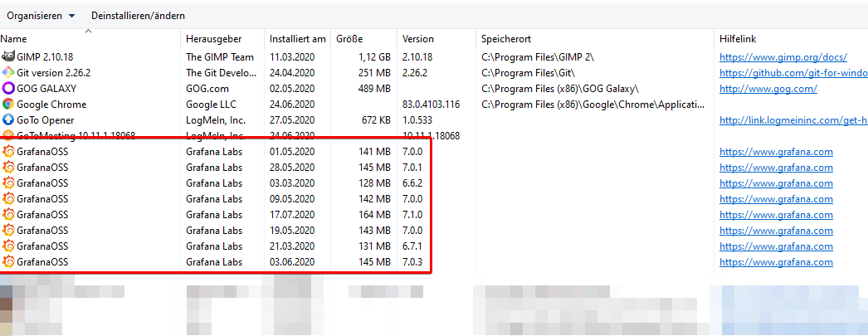This screenshot has height=336, width=868.
Task: Select GrafanaOSS installed on 21.03.2020
Action: point(42,246)
